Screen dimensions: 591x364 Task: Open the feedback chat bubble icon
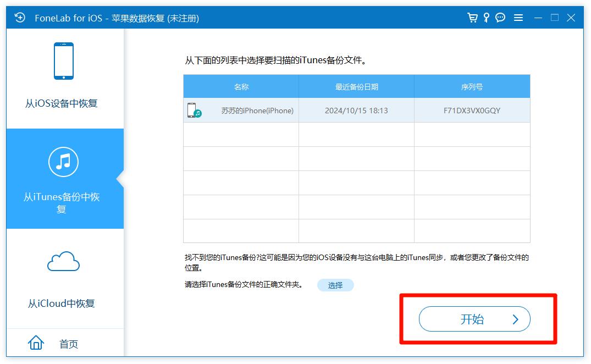pyautogui.click(x=500, y=18)
